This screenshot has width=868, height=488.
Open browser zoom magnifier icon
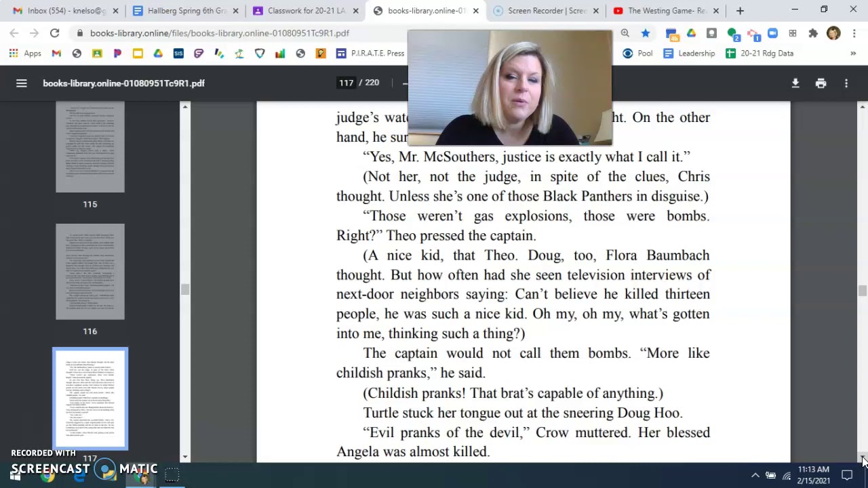pyautogui.click(x=625, y=33)
